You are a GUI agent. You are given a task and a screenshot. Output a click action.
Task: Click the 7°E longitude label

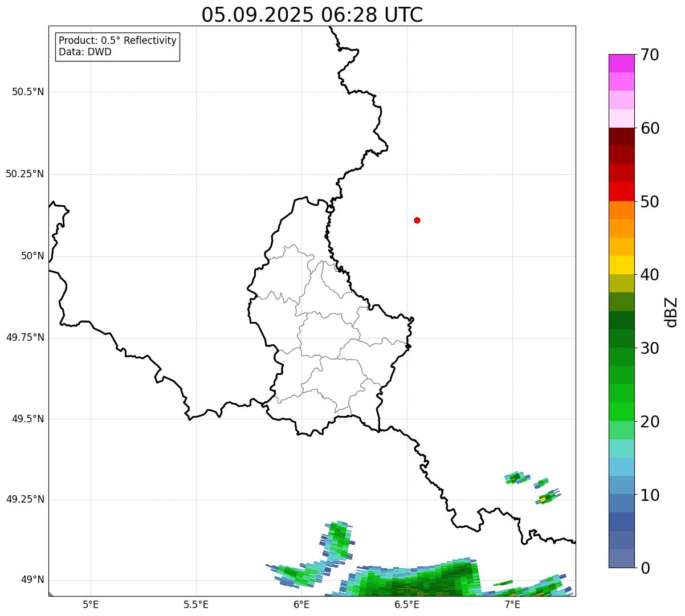[x=512, y=605]
